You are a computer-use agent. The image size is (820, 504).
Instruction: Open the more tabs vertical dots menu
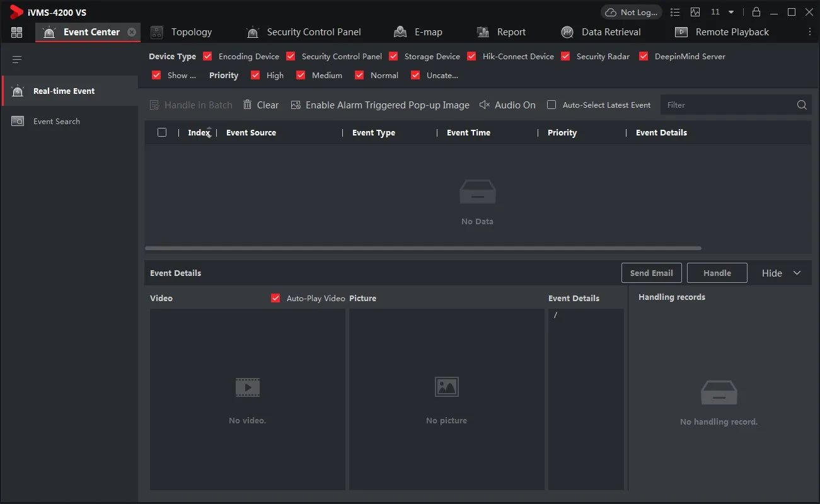pos(810,32)
